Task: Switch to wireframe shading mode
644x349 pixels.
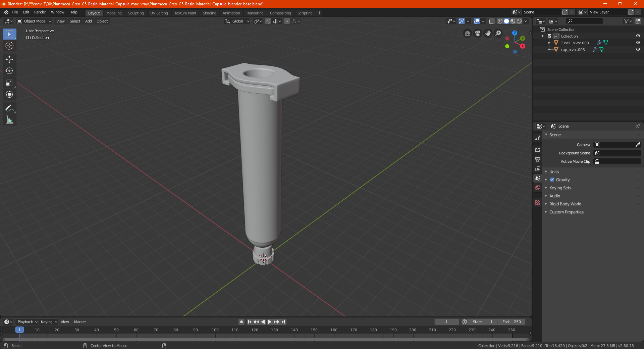Action: click(x=500, y=21)
